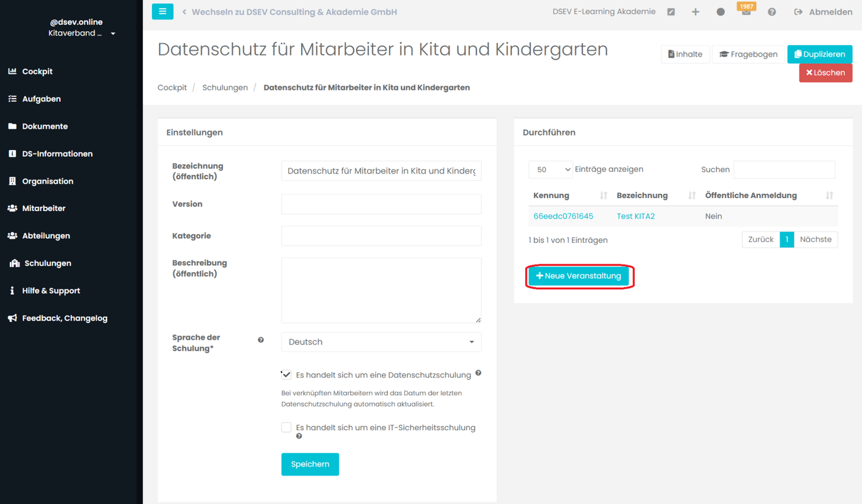Open the Test KITA2 event link
The width and height of the screenshot is (862, 504).
[x=635, y=217]
